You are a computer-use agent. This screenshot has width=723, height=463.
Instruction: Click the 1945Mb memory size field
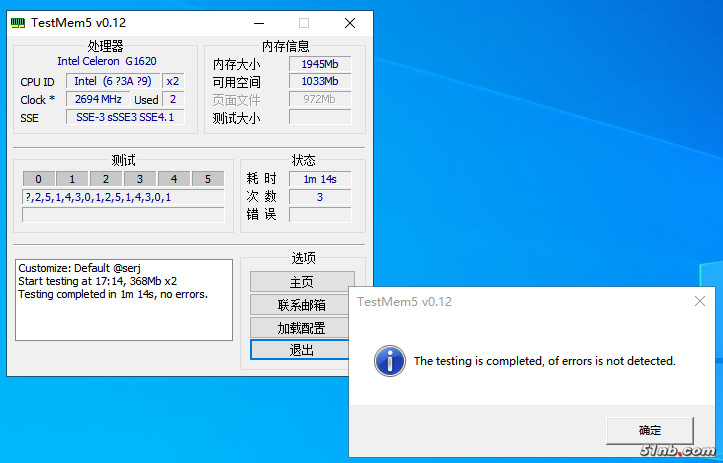[320, 64]
